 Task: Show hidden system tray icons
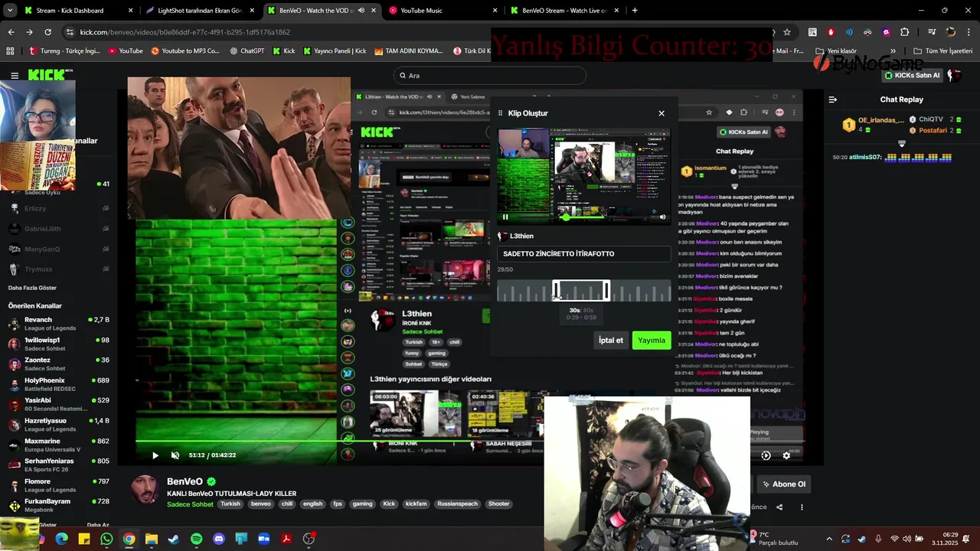point(828,539)
